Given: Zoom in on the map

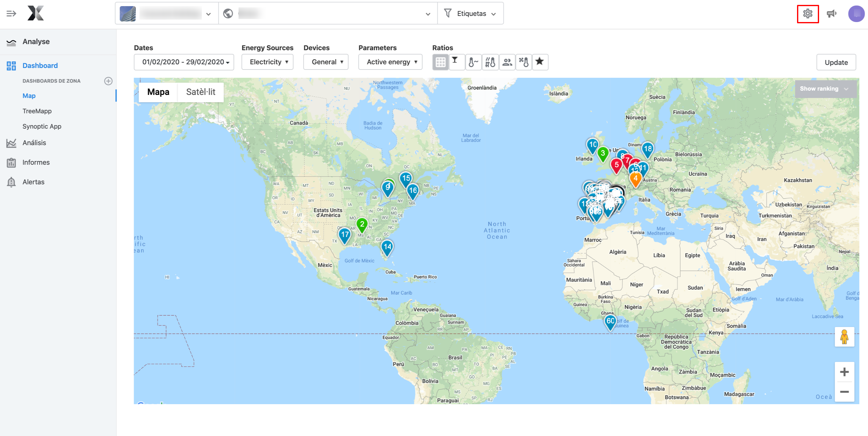Looking at the screenshot, I should [x=844, y=372].
